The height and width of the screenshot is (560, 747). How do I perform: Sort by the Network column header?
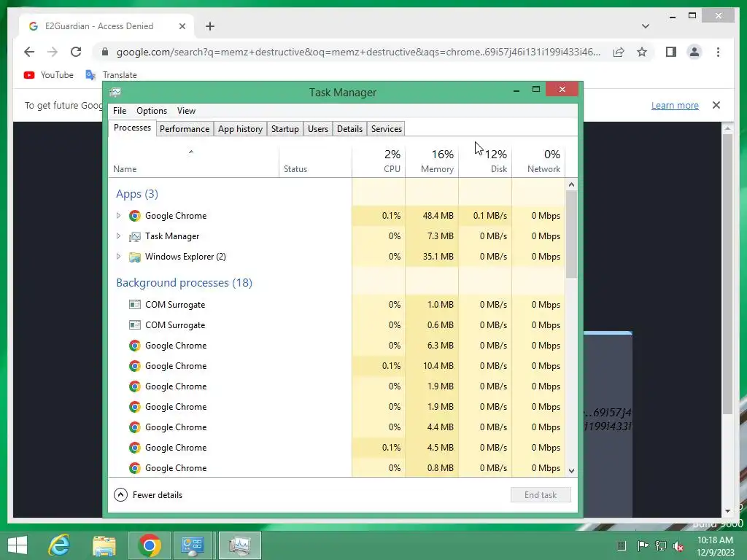tap(539, 162)
